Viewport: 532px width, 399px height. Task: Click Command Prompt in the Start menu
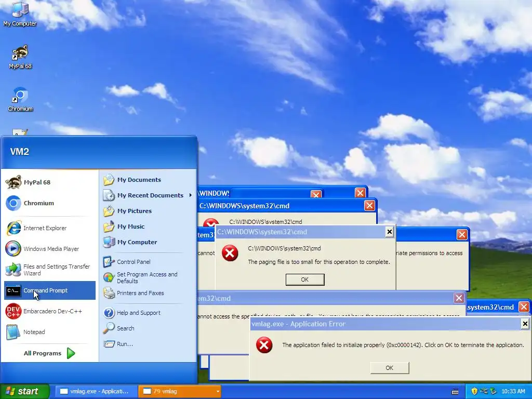pyautogui.click(x=50, y=290)
